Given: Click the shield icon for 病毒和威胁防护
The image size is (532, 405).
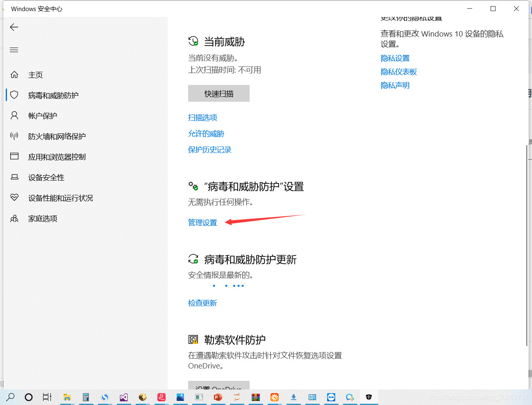Looking at the screenshot, I should click(x=14, y=95).
